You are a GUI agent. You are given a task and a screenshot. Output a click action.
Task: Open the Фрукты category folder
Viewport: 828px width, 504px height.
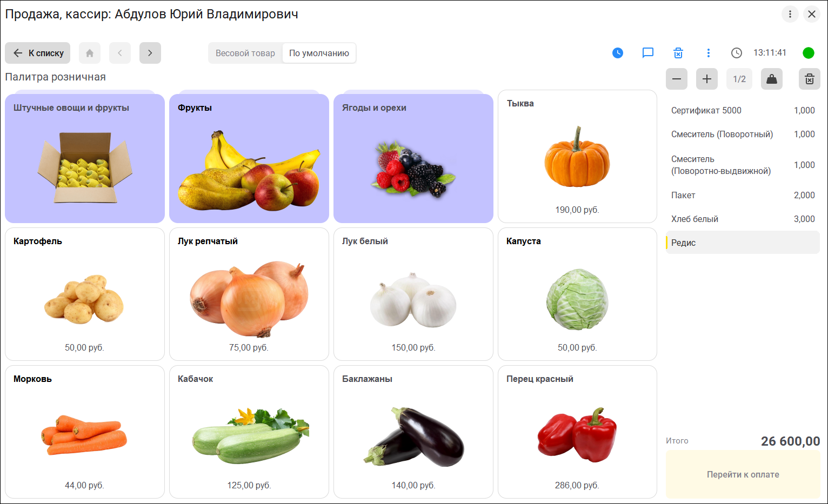pos(249,158)
